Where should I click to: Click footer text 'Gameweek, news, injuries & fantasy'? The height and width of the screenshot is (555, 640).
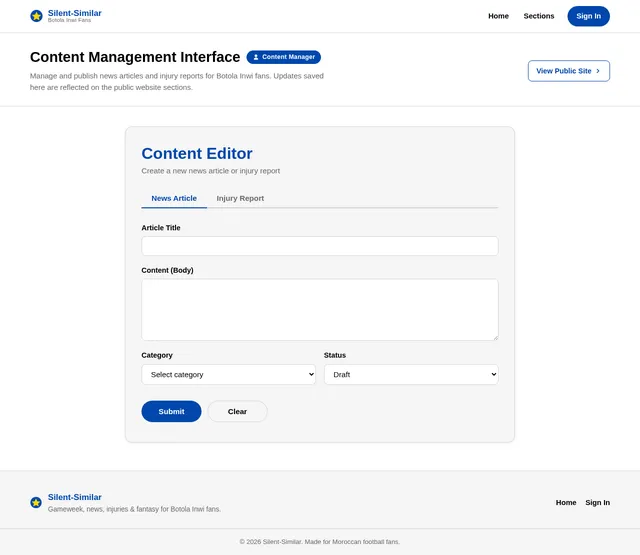[134, 509]
